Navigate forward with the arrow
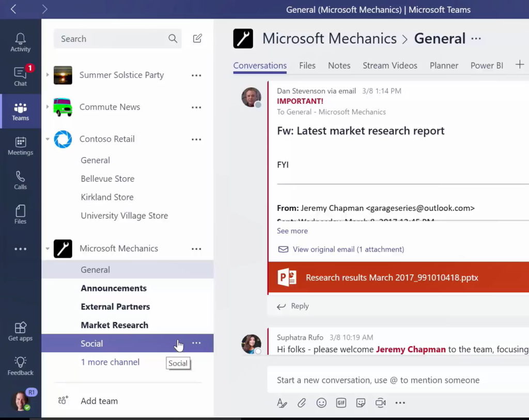Screen dimensions: 529x420 (44, 9)
